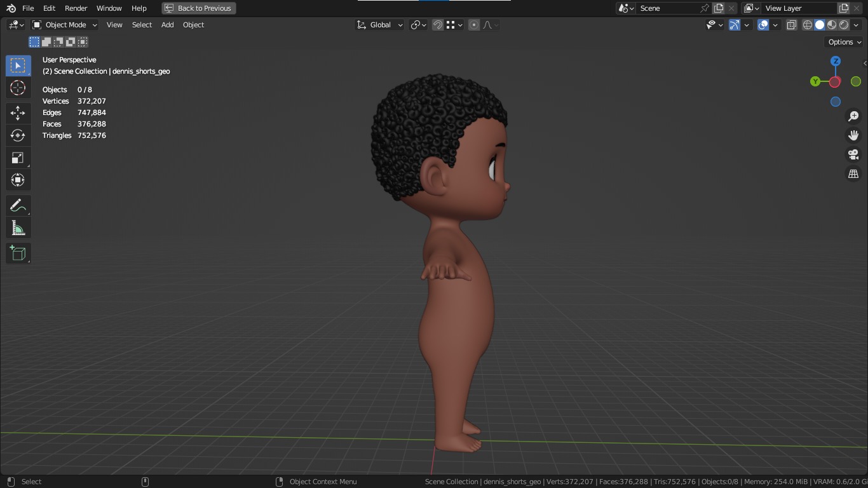868x488 pixels.
Task: Set selection mode to extend
Action: [x=46, y=42]
